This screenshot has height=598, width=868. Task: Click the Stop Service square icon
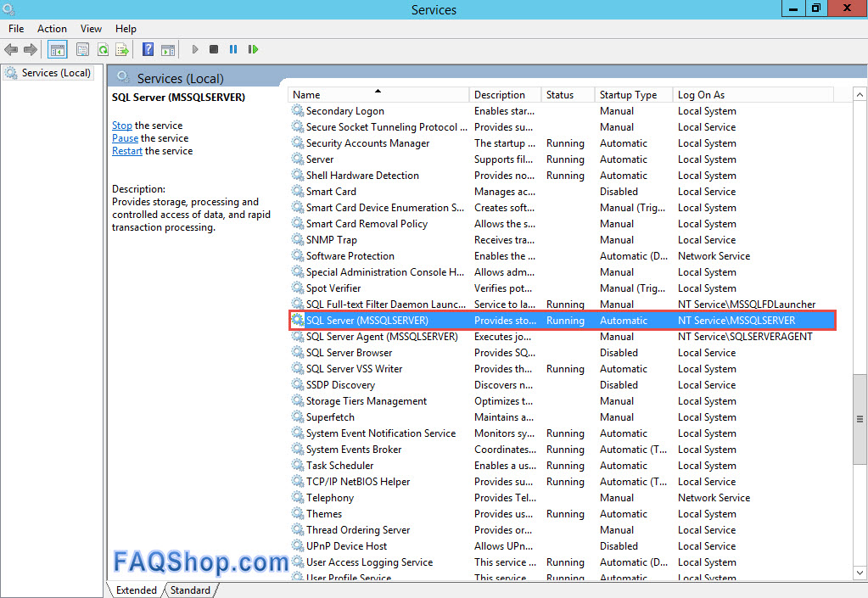(x=215, y=49)
